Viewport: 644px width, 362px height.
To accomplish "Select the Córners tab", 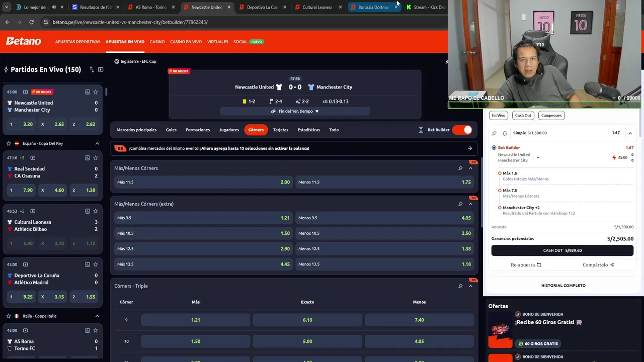I will tap(256, 130).
